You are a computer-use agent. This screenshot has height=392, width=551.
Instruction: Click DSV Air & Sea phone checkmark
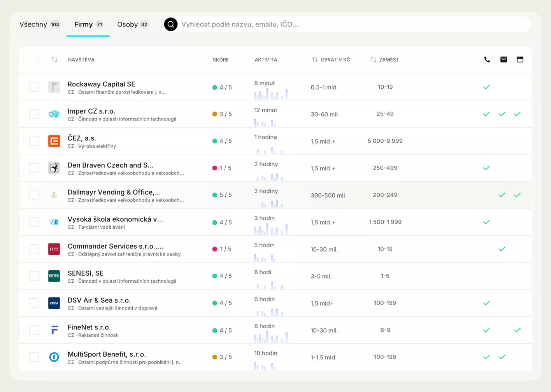tap(486, 303)
